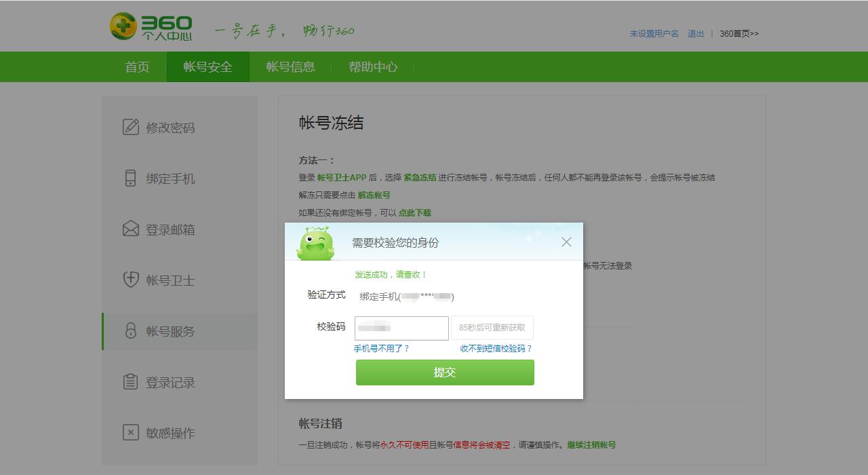Click the 绑定手机 phone icon
The height and width of the screenshot is (475, 868).
(x=130, y=178)
